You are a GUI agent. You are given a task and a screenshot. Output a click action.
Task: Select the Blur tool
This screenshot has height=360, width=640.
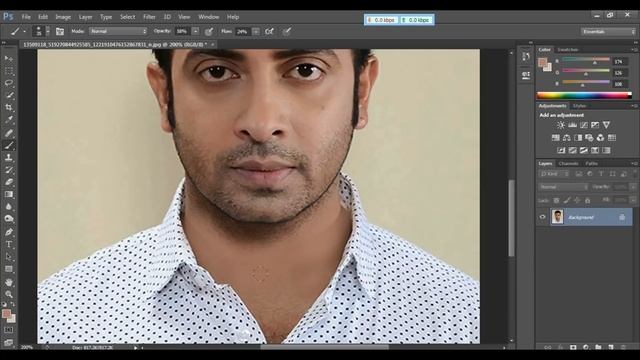9,207
